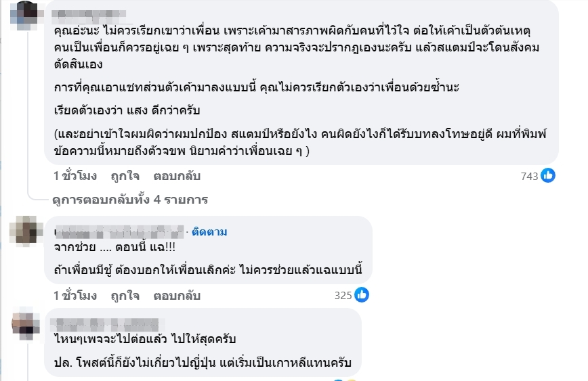Open the blurred name above ไหนๆเพจจะไปต่อแล้ว comment

pos(106,324)
